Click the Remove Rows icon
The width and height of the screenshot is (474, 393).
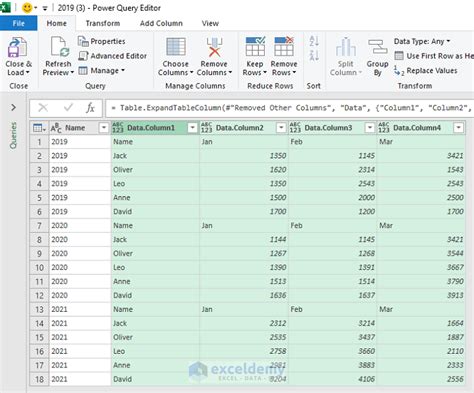284,46
